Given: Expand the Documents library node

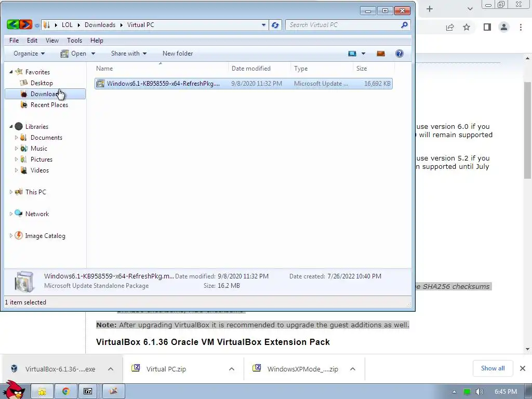Looking at the screenshot, I should [16, 137].
